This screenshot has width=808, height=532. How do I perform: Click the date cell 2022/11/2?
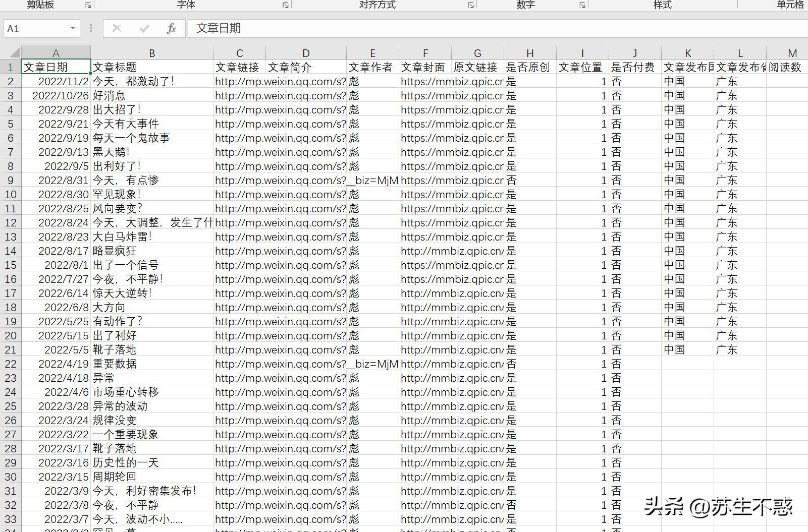[x=56, y=81]
